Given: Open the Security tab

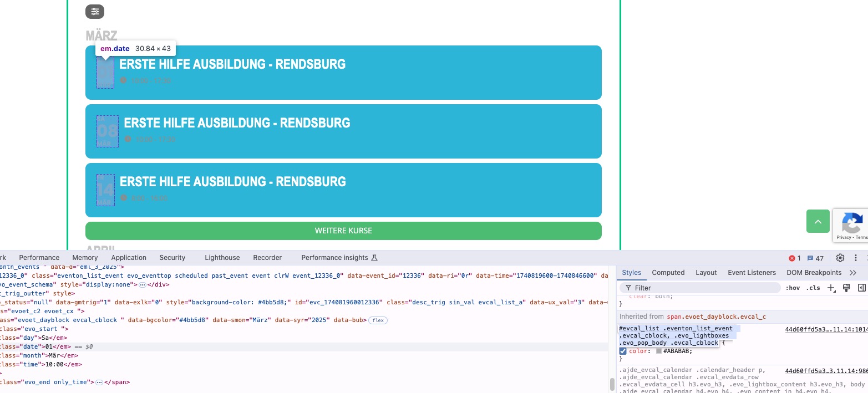Looking at the screenshot, I should (172, 258).
